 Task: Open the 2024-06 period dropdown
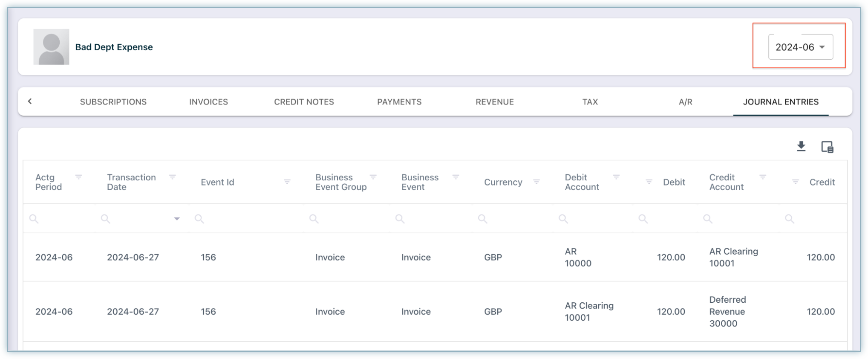pos(800,47)
